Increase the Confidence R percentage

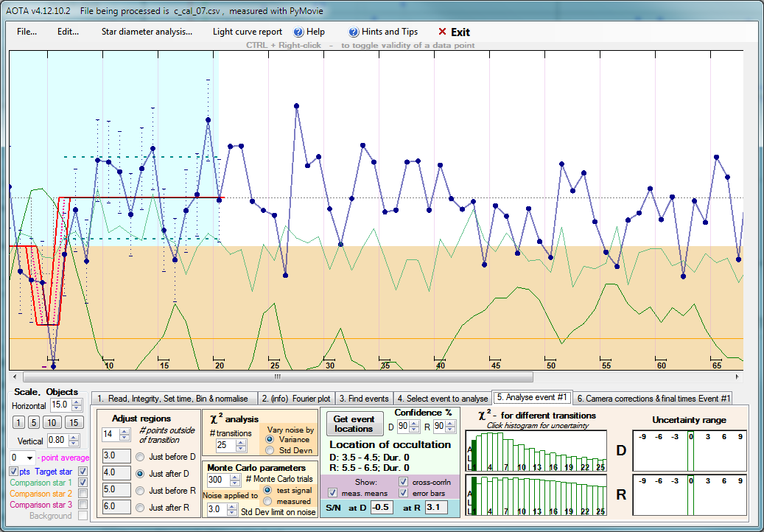449,424
